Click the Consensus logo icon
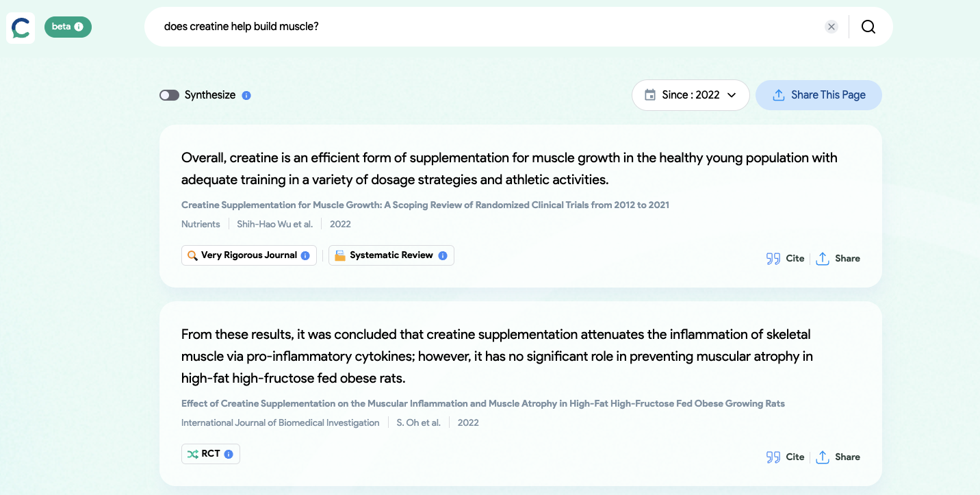Image resolution: width=980 pixels, height=495 pixels. point(21,27)
